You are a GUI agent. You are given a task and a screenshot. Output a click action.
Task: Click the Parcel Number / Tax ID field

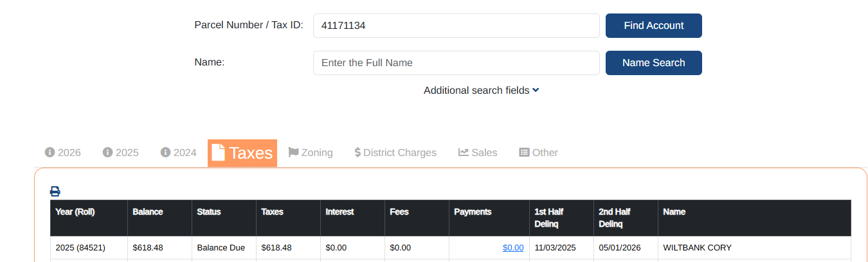point(456,26)
